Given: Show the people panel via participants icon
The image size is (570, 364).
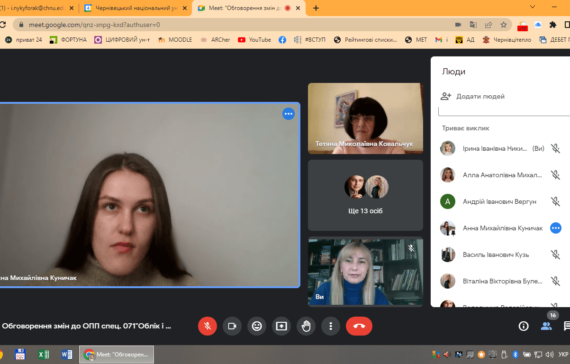Looking at the screenshot, I should pyautogui.click(x=546, y=326).
